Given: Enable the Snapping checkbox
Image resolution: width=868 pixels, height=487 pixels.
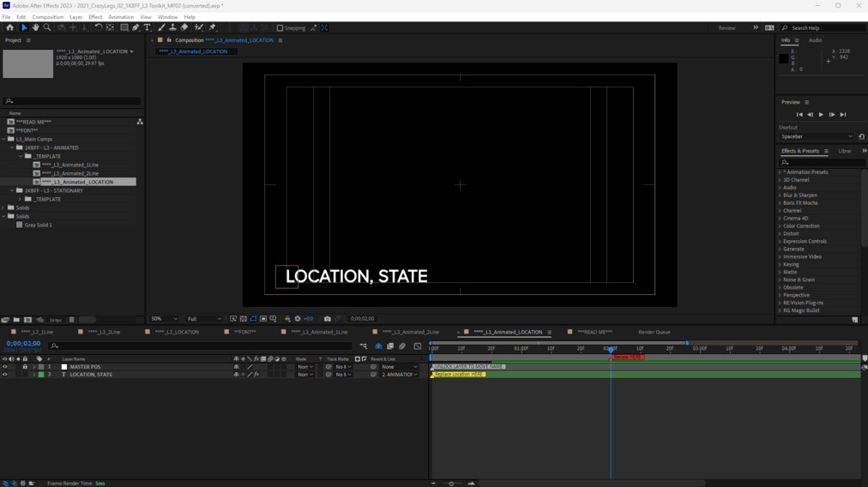Looking at the screenshot, I should (x=280, y=28).
